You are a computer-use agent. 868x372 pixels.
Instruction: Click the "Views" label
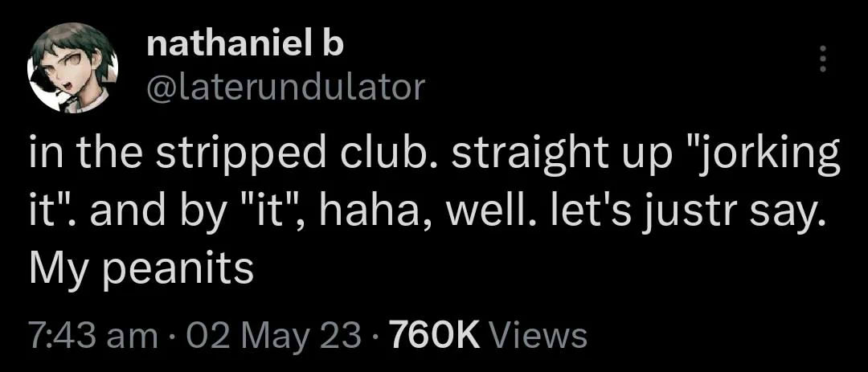537,335
